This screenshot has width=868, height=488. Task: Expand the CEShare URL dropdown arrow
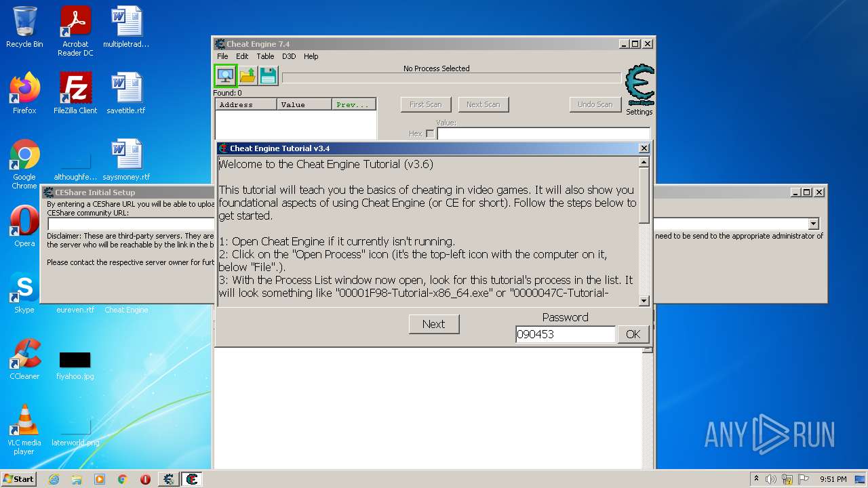pos(813,224)
